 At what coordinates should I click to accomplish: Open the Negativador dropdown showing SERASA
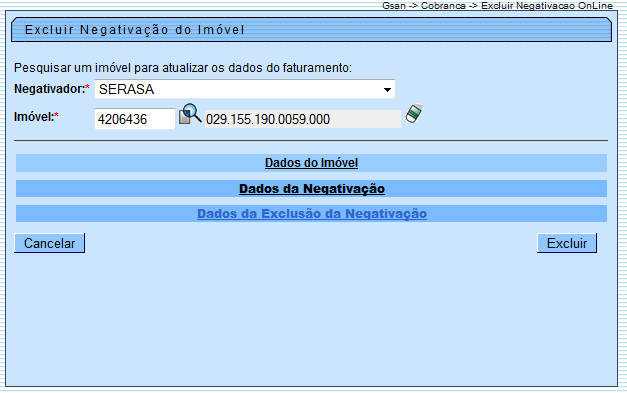coord(245,89)
